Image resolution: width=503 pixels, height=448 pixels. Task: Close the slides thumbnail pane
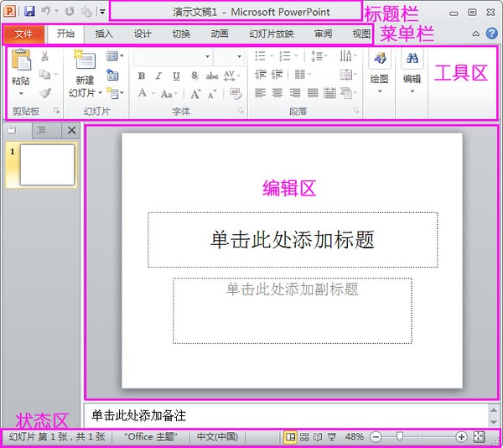(71, 130)
